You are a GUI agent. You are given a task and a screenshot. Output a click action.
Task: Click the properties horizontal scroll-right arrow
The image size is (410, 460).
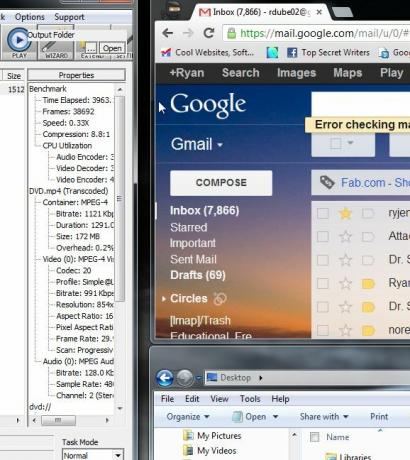pyautogui.click(x=107, y=420)
